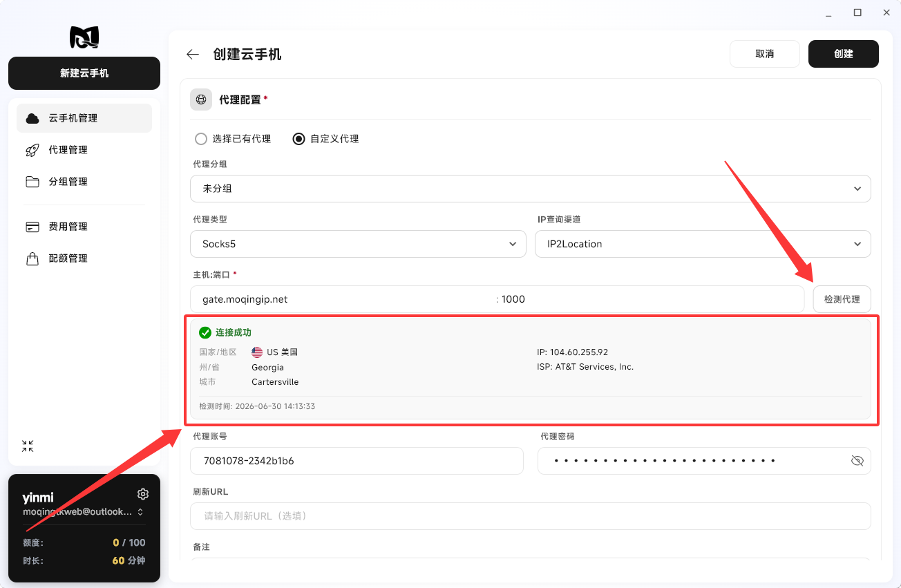
Task: Click the rocket icon beside 代理管理
Action: (x=32, y=150)
